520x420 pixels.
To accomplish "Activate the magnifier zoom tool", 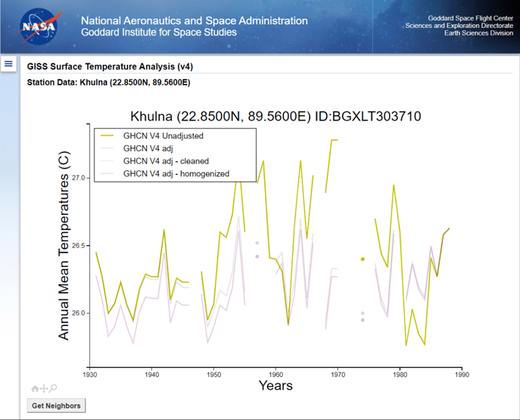I will [x=53, y=388].
